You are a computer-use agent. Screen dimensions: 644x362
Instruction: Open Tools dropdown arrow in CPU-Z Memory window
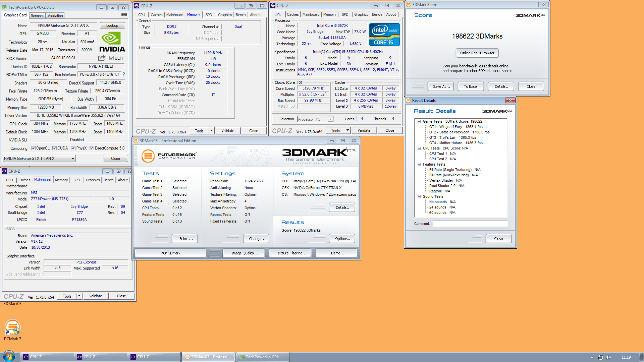(212, 131)
